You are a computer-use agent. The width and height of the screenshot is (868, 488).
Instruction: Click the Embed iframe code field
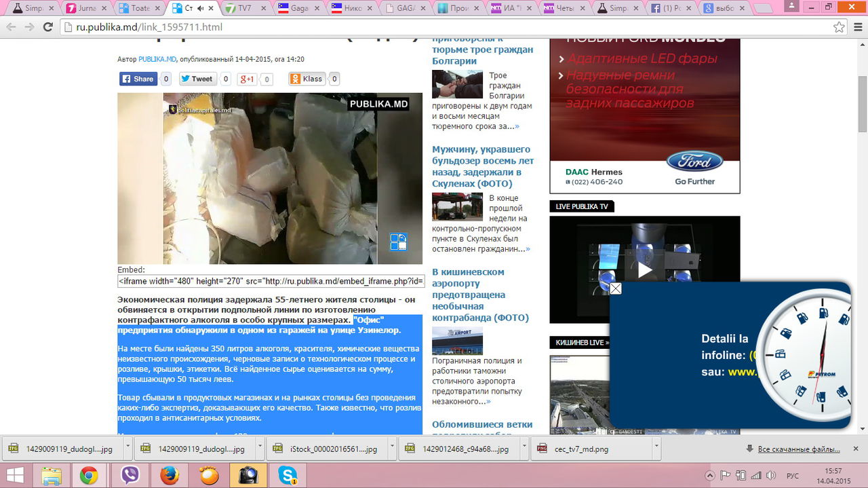[271, 281]
